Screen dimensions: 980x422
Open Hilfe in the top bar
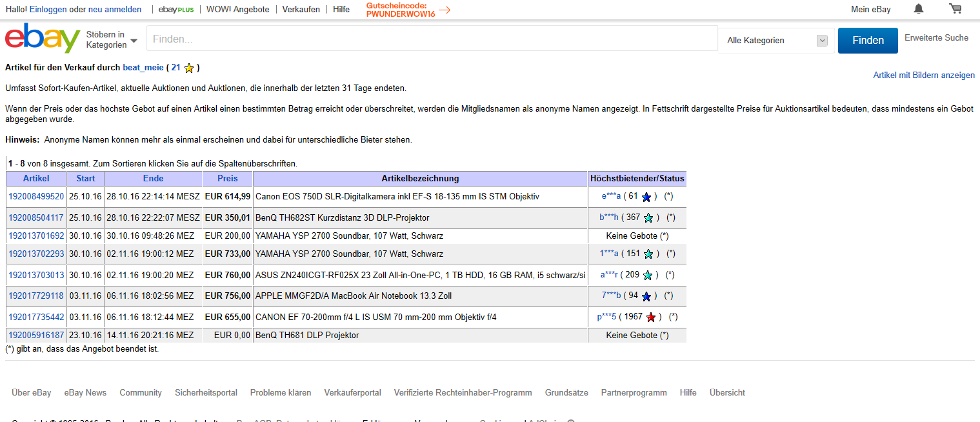tap(341, 10)
